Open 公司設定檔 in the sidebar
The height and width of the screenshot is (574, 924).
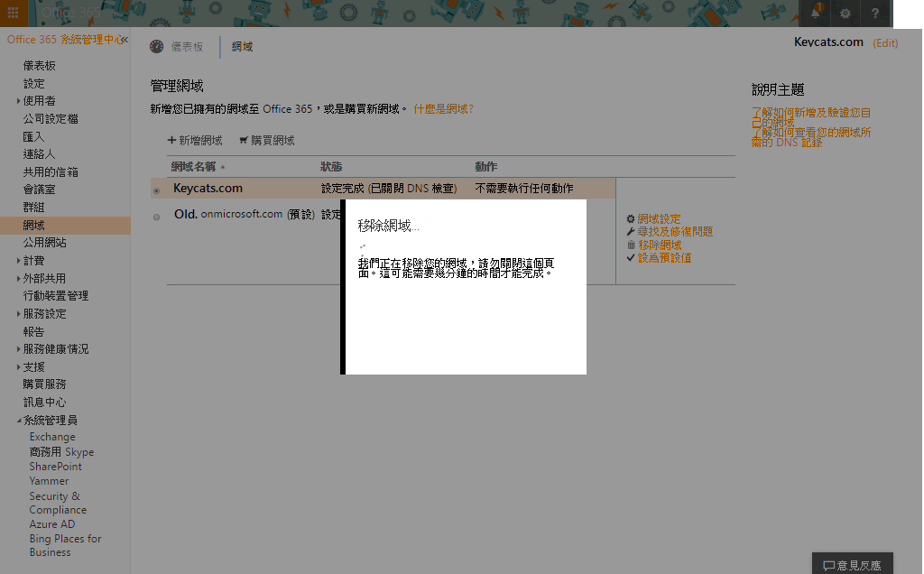[51, 119]
